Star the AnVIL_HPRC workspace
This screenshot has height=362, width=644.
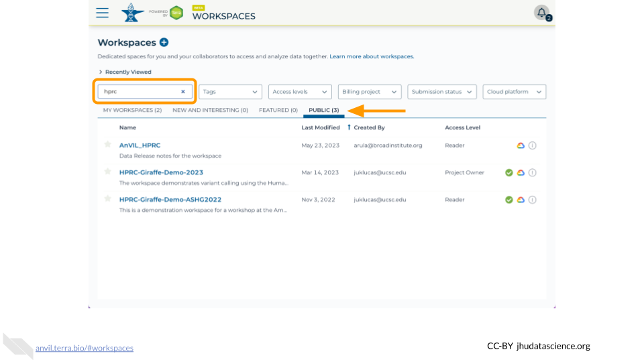(107, 145)
